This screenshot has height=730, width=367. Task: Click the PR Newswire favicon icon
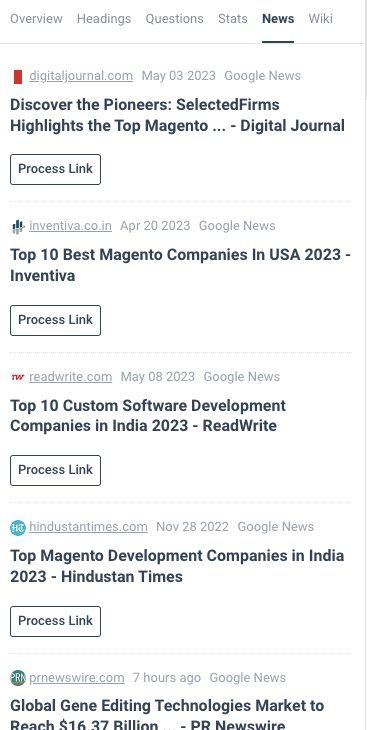point(18,678)
